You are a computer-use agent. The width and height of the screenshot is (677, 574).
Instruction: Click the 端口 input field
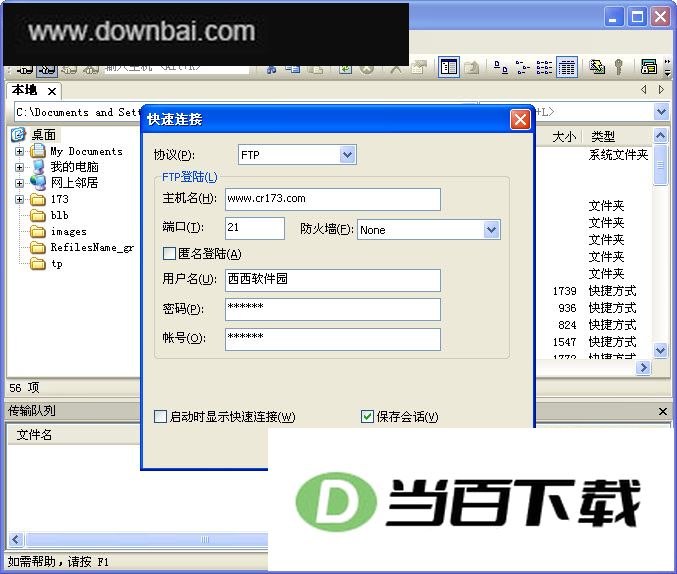point(255,228)
